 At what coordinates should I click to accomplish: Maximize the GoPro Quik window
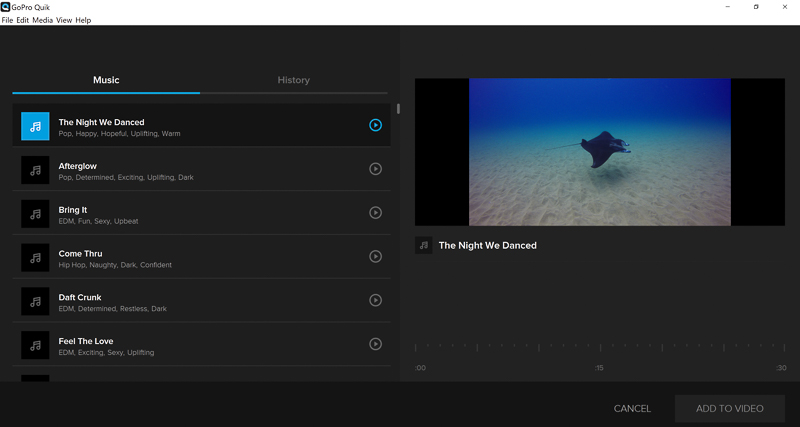(756, 7)
